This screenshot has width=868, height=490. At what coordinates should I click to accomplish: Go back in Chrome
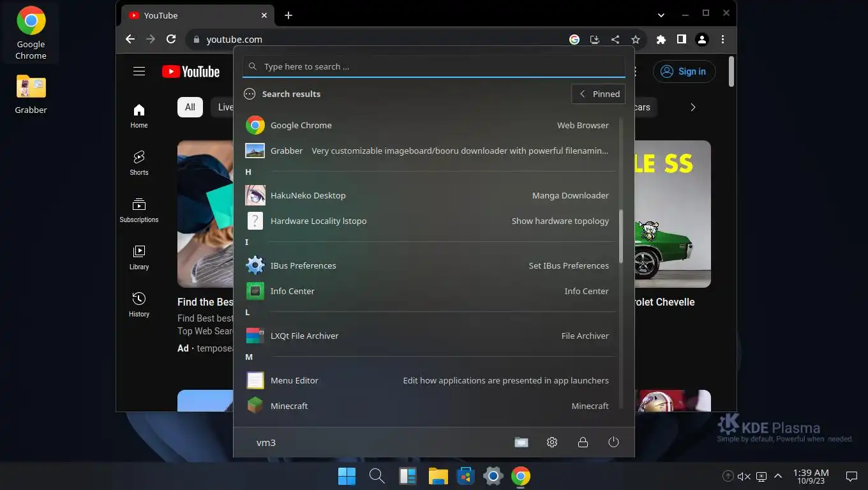point(130,39)
